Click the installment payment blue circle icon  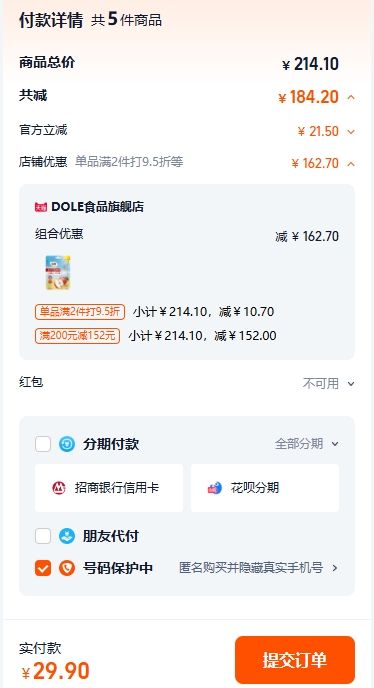[67, 444]
